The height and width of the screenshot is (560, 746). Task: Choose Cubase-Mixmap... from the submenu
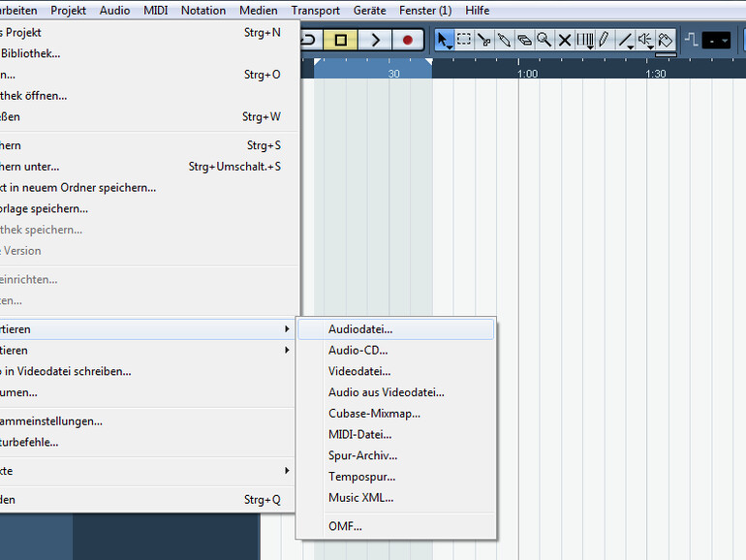[x=396, y=414]
